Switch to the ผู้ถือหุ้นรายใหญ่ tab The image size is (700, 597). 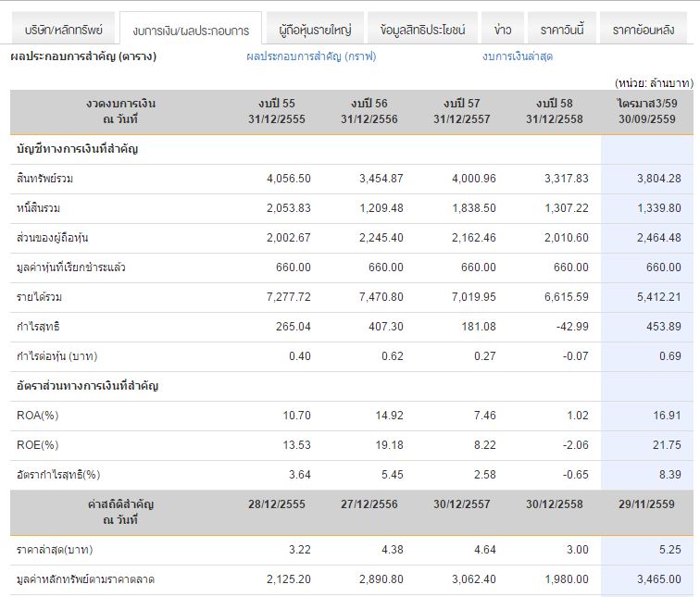coord(315,30)
